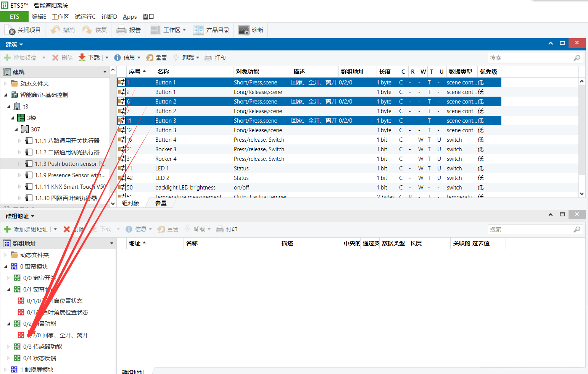Image resolution: width=588 pixels, height=374 pixels.
Task: Collapse the 0/2 scene function group
Action: tap(9, 324)
